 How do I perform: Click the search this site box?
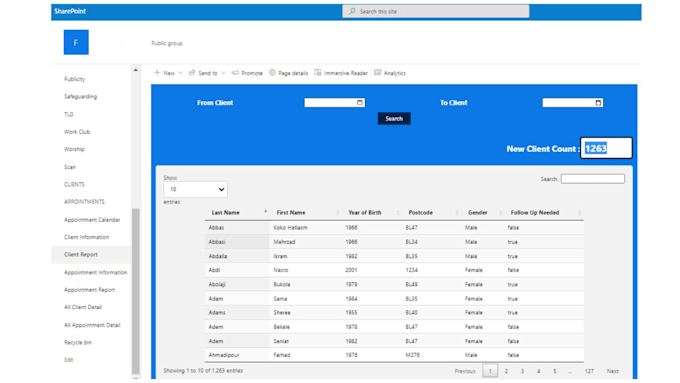[x=435, y=11]
